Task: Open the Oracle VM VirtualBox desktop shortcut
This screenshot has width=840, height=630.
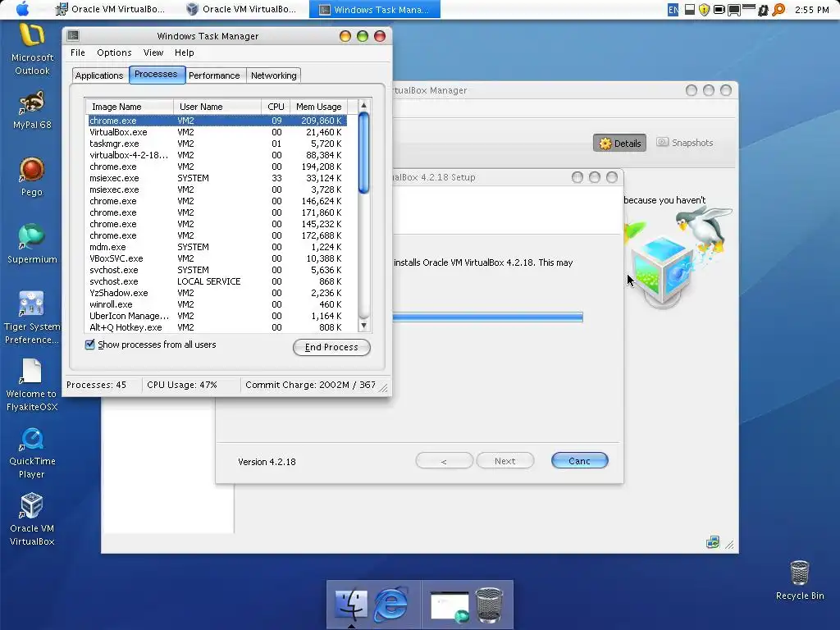Action: click(x=32, y=519)
